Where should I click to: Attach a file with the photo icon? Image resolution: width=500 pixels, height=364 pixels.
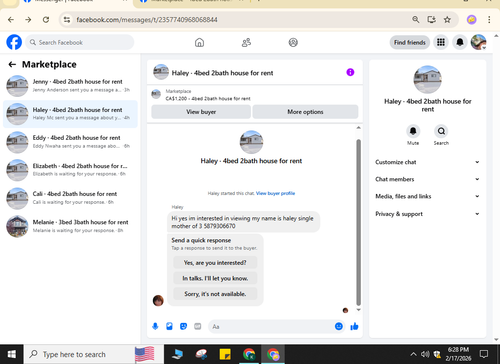click(x=169, y=326)
